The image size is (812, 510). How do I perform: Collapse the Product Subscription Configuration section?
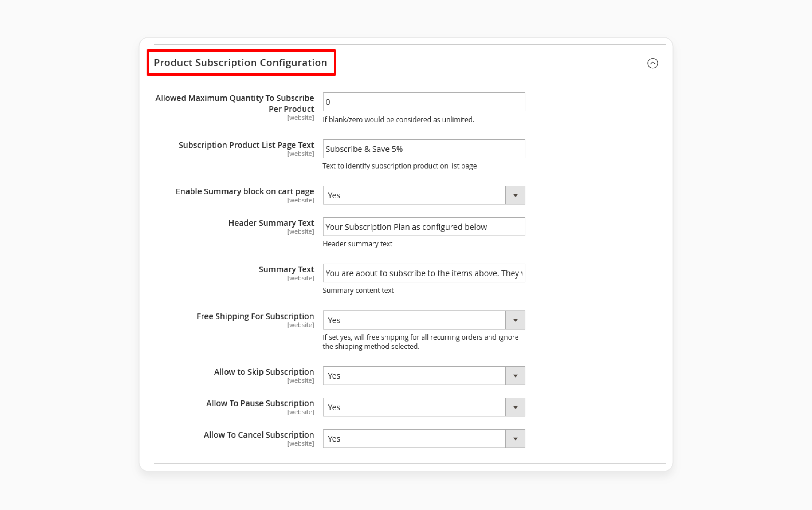(652, 63)
